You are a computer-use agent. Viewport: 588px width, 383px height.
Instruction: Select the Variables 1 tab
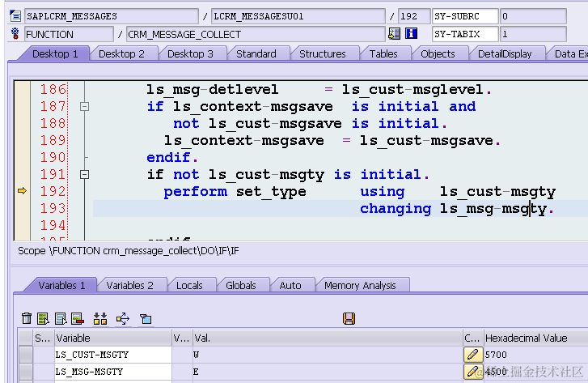click(x=62, y=285)
